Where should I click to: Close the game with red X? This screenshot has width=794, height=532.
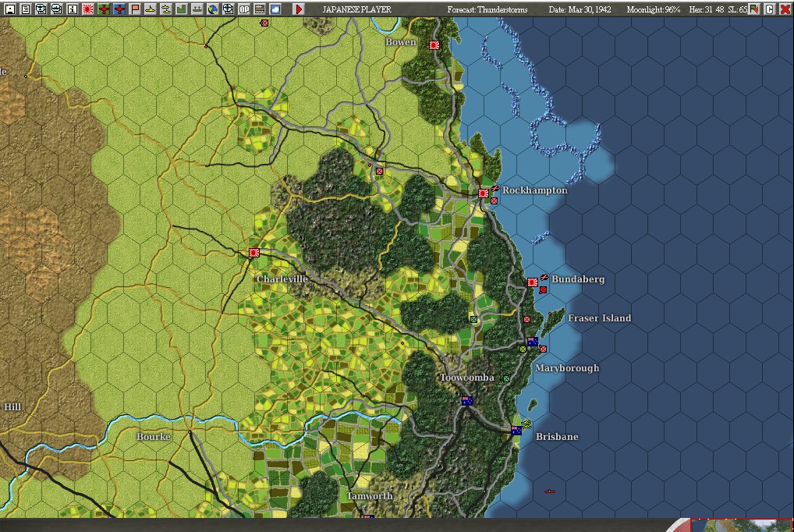785,9
